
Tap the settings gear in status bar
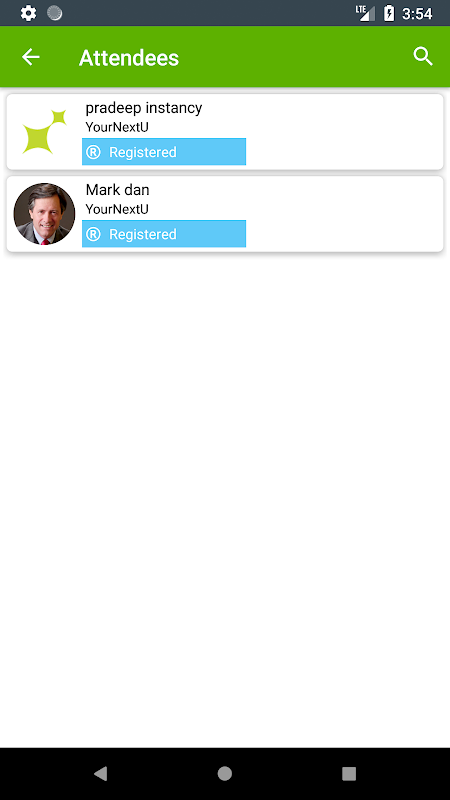pyautogui.click(x=29, y=13)
